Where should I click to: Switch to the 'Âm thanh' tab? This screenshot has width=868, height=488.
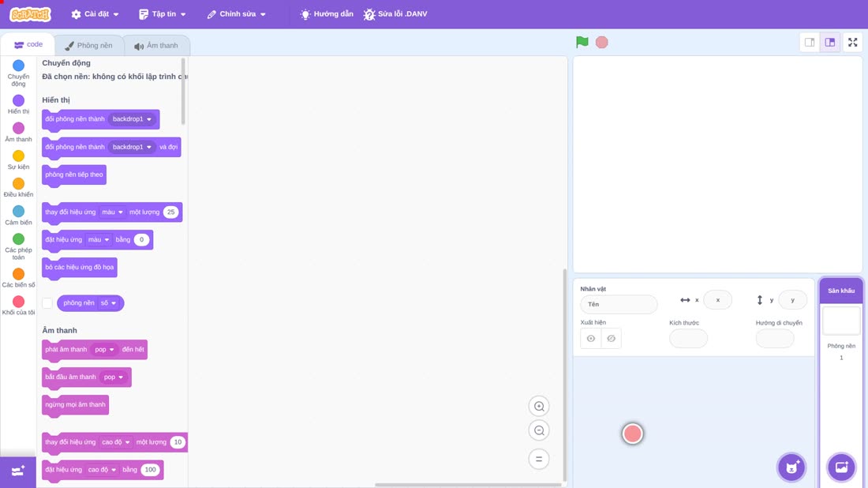point(156,46)
